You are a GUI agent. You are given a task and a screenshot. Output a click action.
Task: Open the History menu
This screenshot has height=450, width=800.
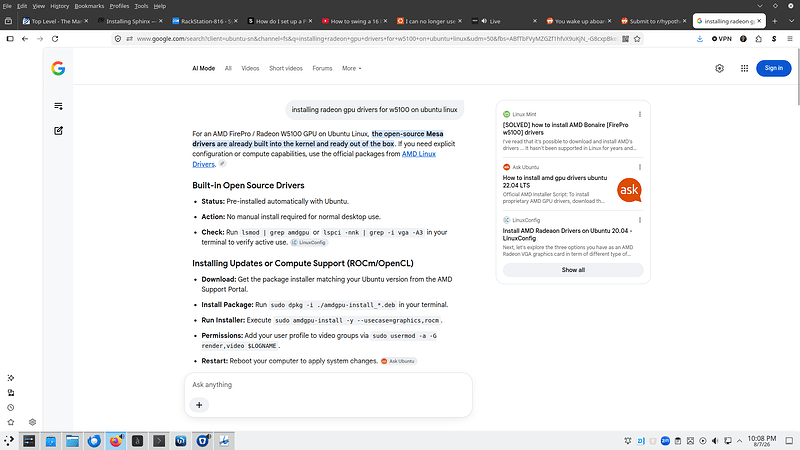[x=60, y=6]
